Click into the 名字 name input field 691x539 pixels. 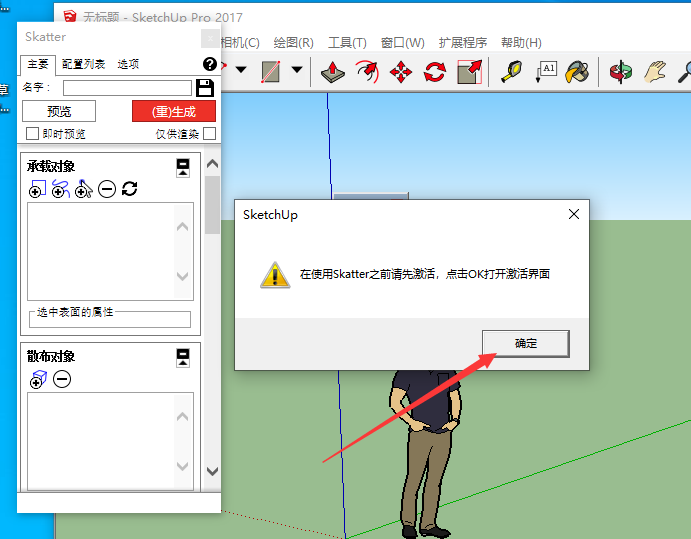pyautogui.click(x=127, y=88)
